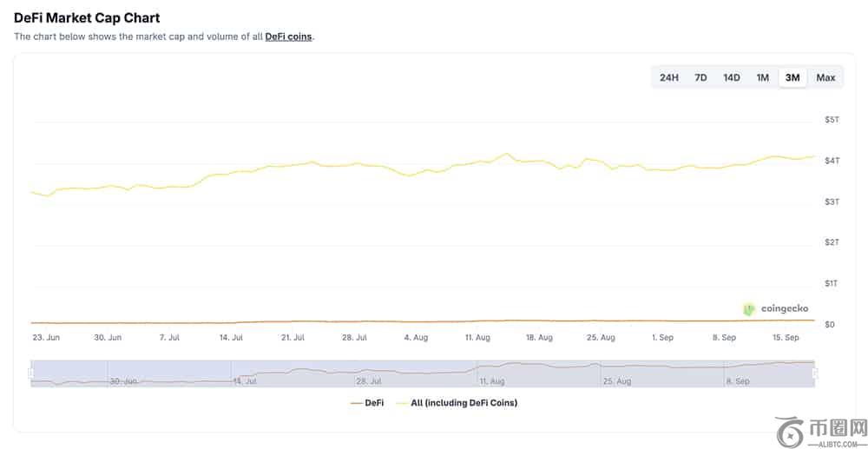
Task: Click the active 3M range
Action: click(x=792, y=77)
